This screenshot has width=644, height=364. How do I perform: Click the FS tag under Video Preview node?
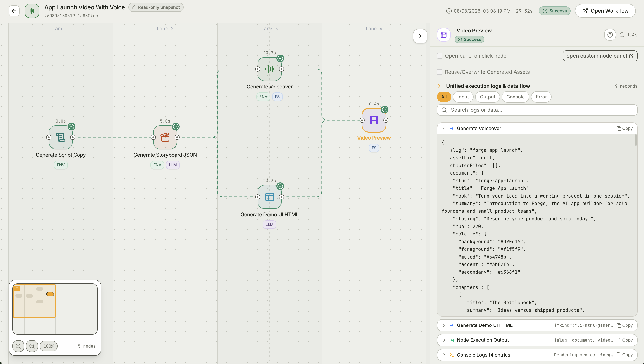374,148
